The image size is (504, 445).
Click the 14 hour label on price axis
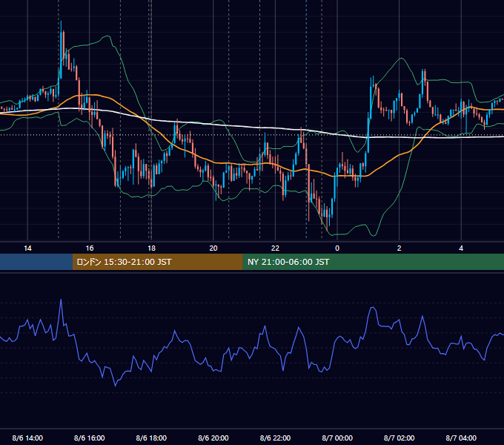[27, 248]
